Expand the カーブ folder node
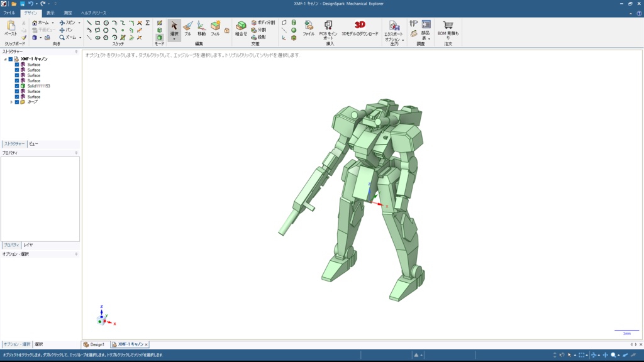644x362 pixels. coord(11,102)
